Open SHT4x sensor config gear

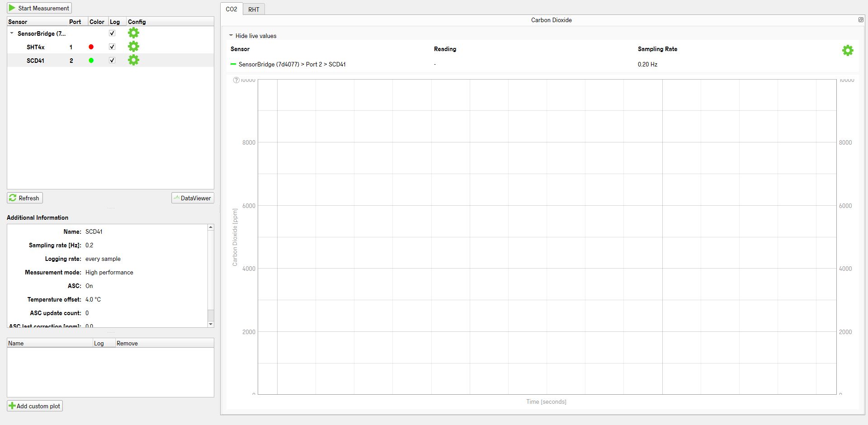tap(133, 47)
